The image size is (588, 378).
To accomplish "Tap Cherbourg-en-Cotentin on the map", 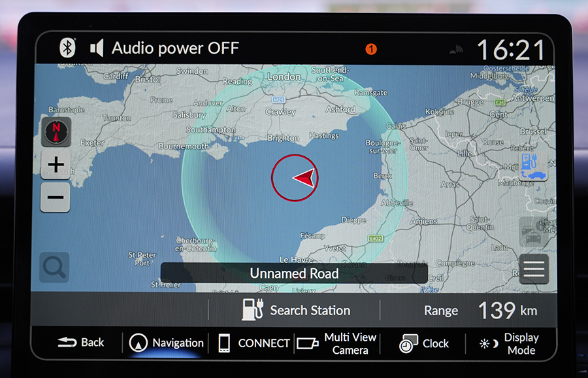I will [x=195, y=245].
